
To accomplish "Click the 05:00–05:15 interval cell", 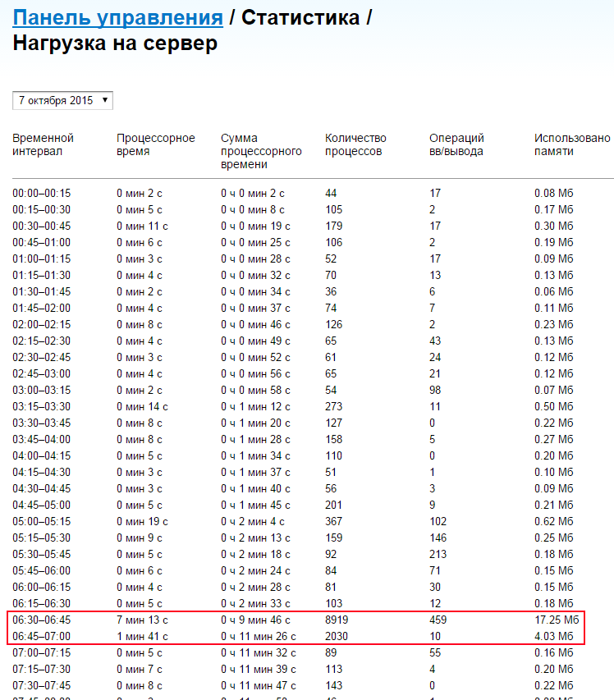I will [42, 521].
